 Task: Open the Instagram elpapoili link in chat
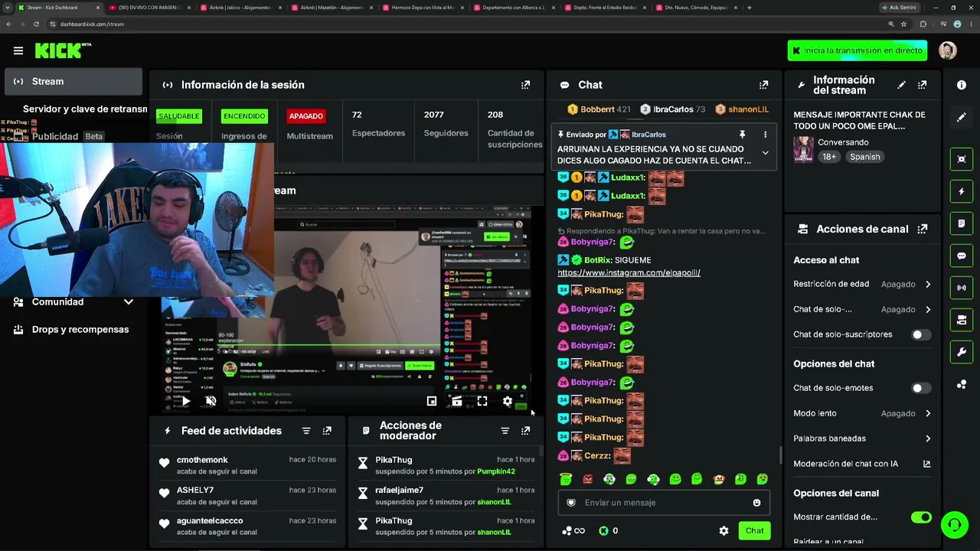(x=629, y=272)
